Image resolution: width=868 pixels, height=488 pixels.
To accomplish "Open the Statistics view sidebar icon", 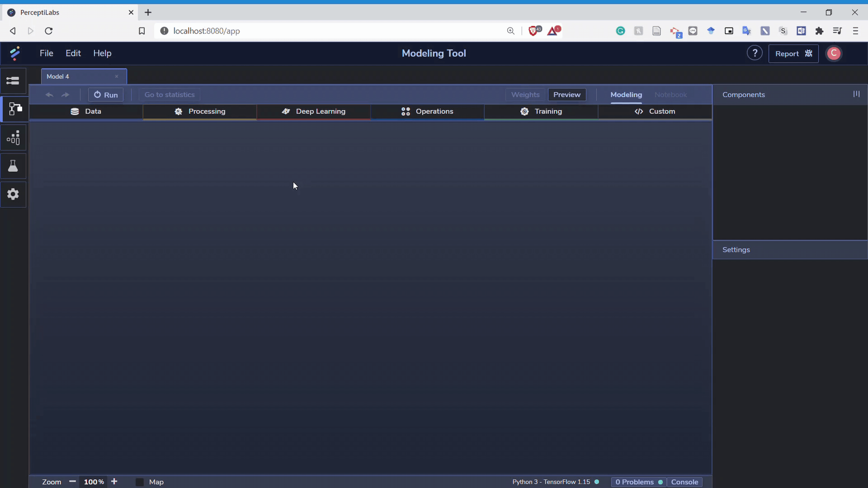I will point(13,138).
